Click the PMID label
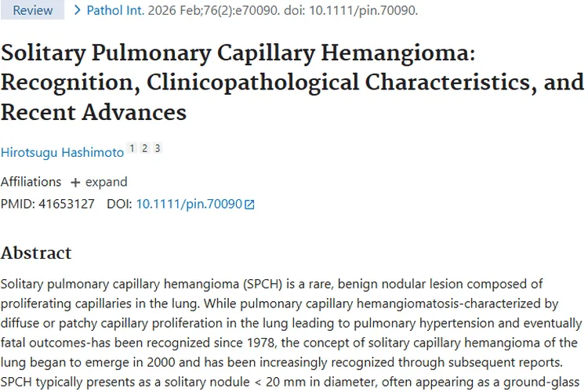The image size is (588, 392). (x=16, y=204)
